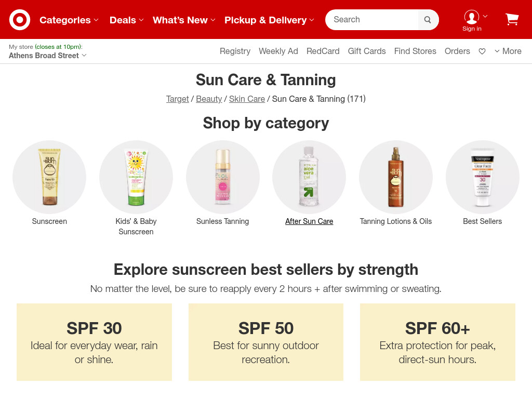Open Find Stores
532x399 pixels.
pos(415,51)
